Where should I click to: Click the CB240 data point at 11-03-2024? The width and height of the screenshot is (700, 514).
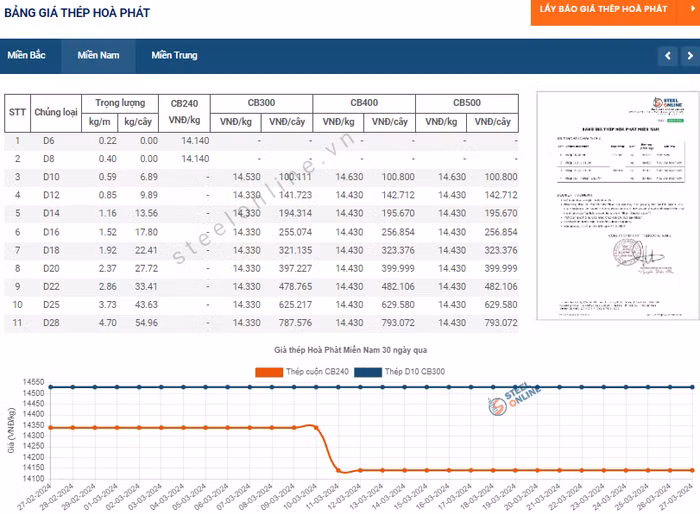coord(340,470)
